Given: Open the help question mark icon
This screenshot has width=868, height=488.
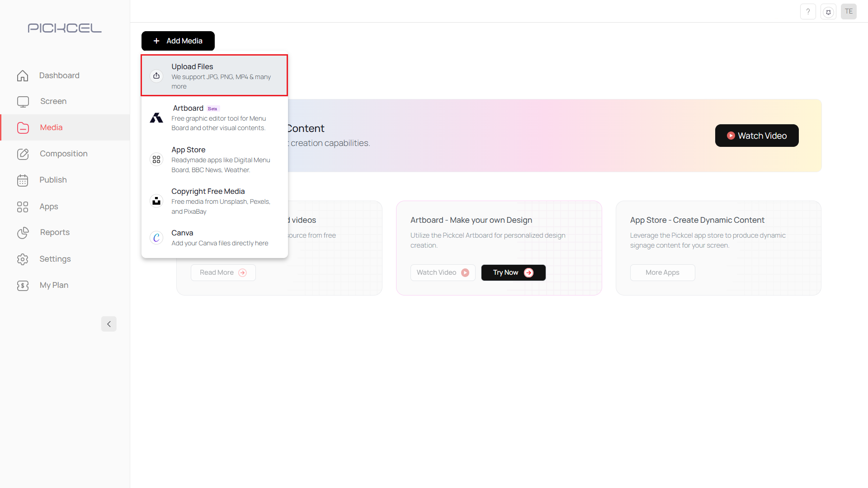Looking at the screenshot, I should tap(808, 11).
